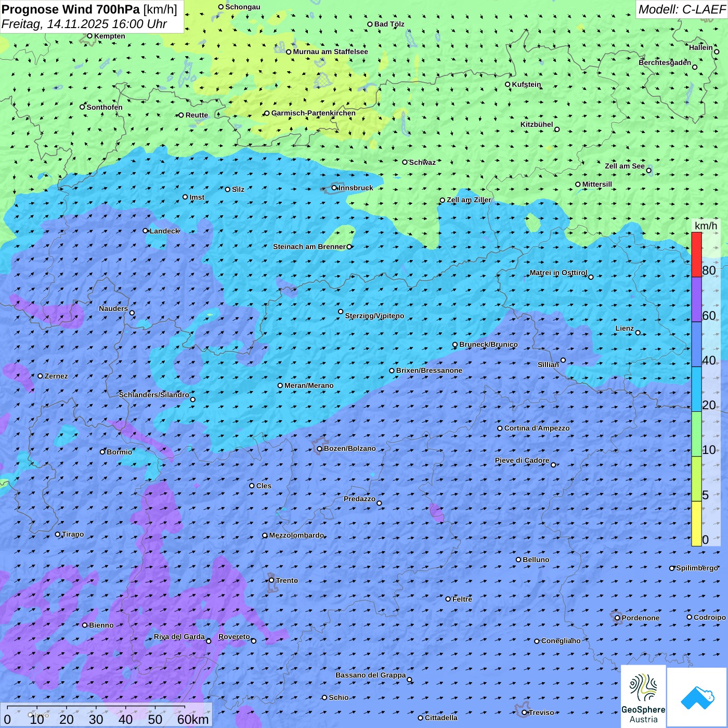
Task: Select the Zell am See label
Action: click(x=625, y=166)
